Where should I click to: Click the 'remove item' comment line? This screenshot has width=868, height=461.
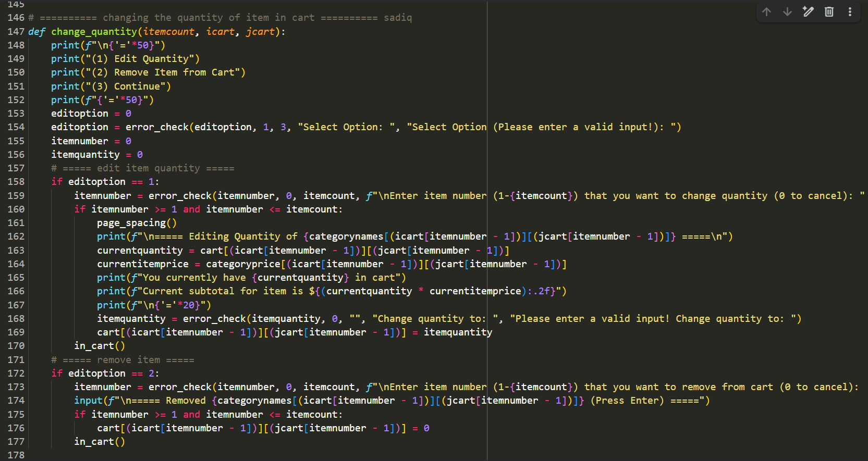pyautogui.click(x=123, y=359)
